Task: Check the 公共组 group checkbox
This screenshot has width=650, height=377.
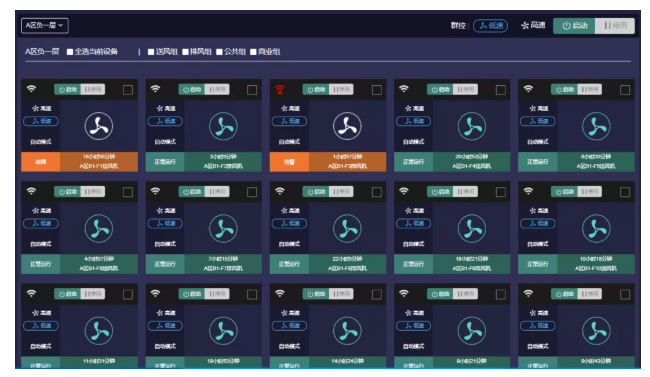Action: point(219,52)
